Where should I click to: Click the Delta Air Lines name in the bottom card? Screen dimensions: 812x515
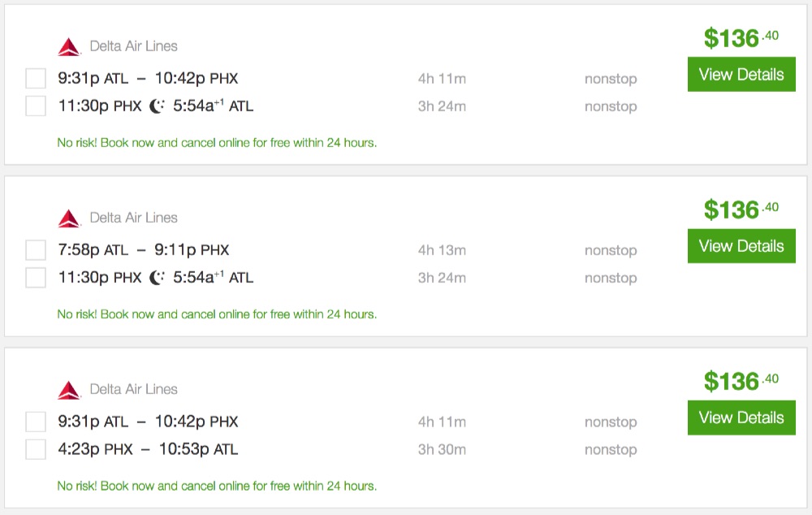click(133, 389)
